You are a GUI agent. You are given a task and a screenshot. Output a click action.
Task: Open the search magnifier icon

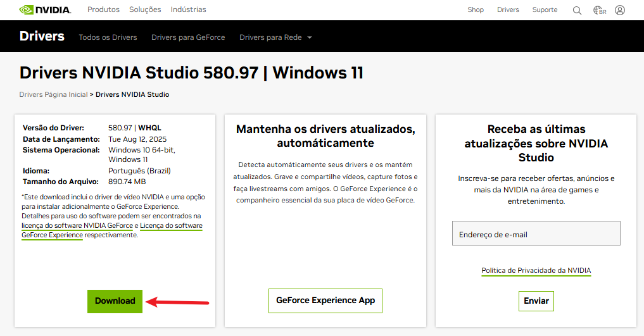click(x=577, y=10)
